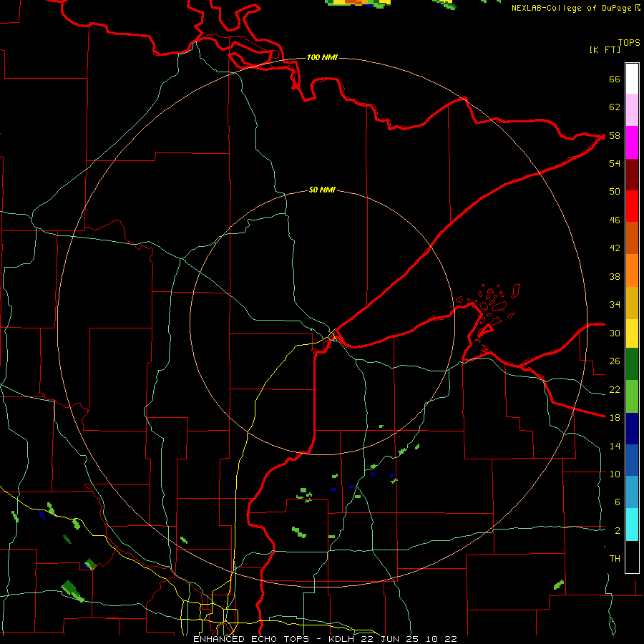The height and width of the screenshot is (644, 644).
Task: Click the black TH threshold swatch
Action: tap(632, 557)
